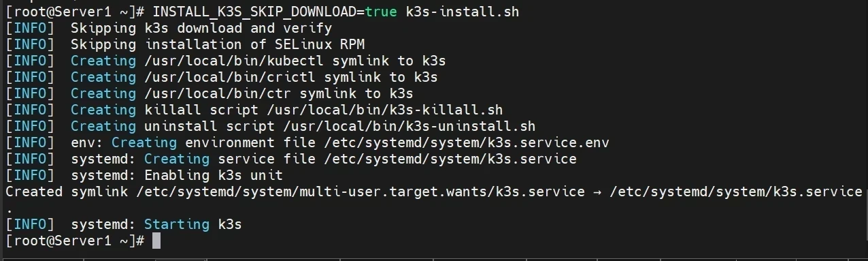The height and width of the screenshot is (261, 868).
Task: Click 'Skipping installation of SELinux RPM' line
Action: click(218, 44)
